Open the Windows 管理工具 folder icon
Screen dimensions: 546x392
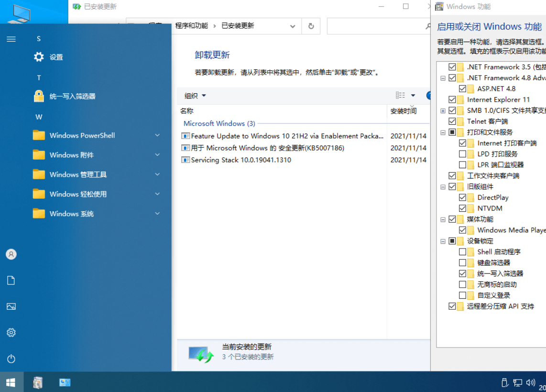pyautogui.click(x=39, y=174)
